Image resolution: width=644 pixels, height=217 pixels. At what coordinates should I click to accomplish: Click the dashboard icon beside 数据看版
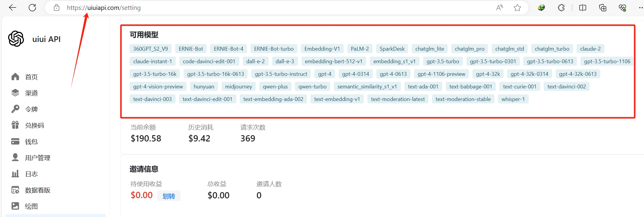pyautogui.click(x=15, y=190)
